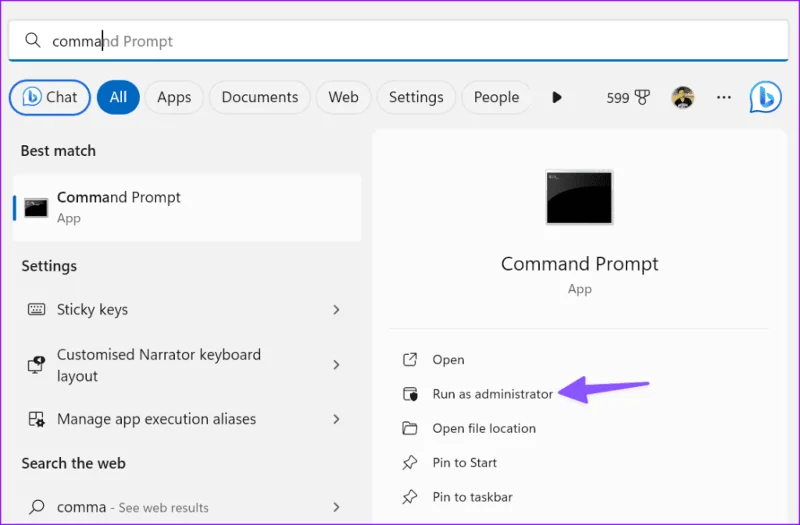Open the Command Prompt best match result
The image size is (800, 525).
tap(187, 208)
